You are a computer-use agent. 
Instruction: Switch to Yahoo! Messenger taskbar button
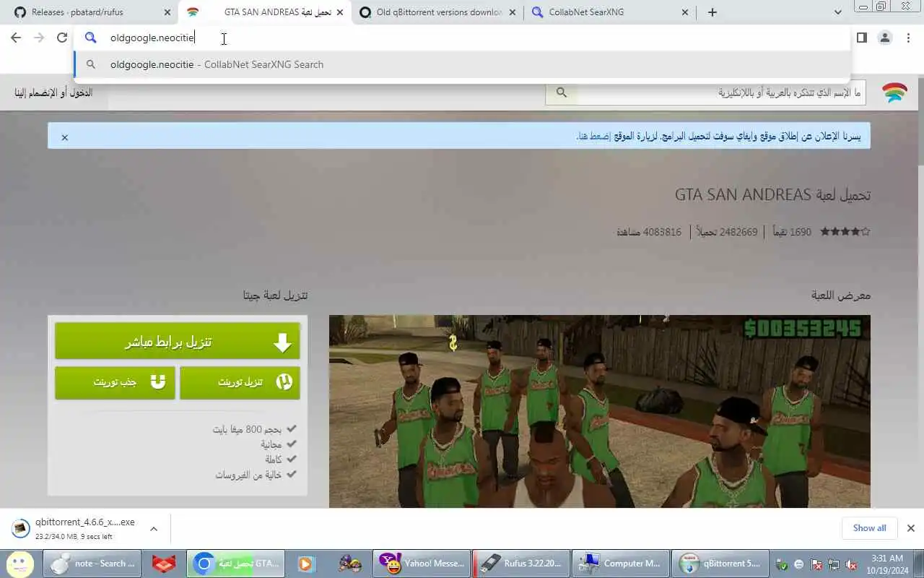tap(422, 564)
